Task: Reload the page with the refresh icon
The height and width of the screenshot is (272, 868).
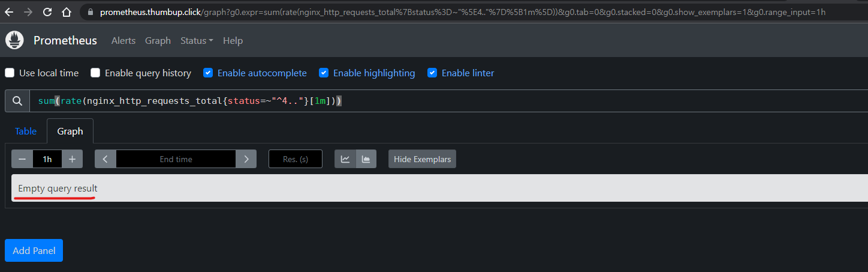Action: coord(47,12)
